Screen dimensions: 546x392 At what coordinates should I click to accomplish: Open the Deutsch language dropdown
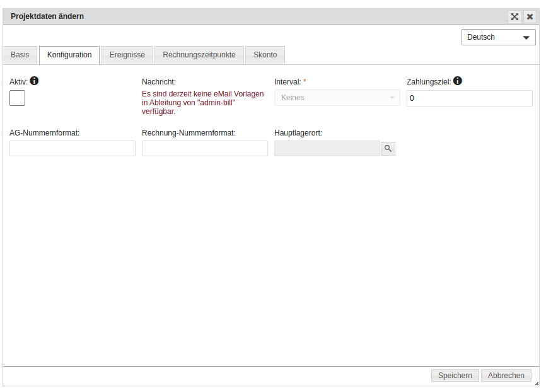click(x=498, y=37)
